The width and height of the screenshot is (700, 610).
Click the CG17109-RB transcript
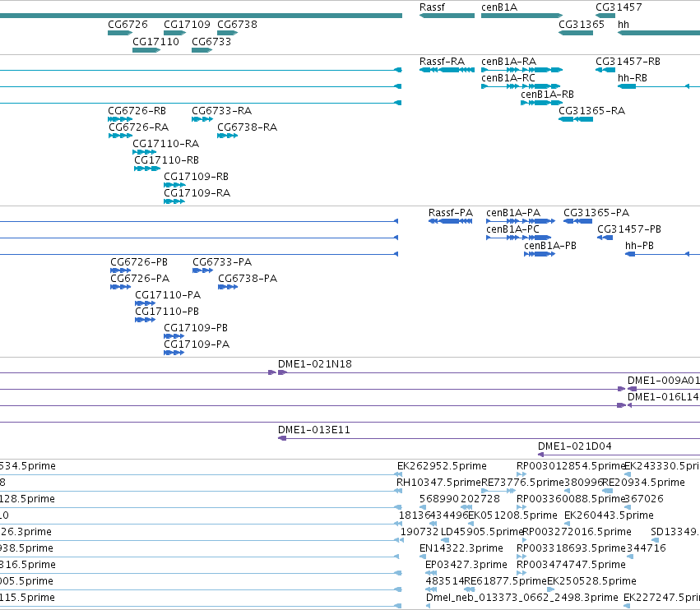tap(174, 185)
